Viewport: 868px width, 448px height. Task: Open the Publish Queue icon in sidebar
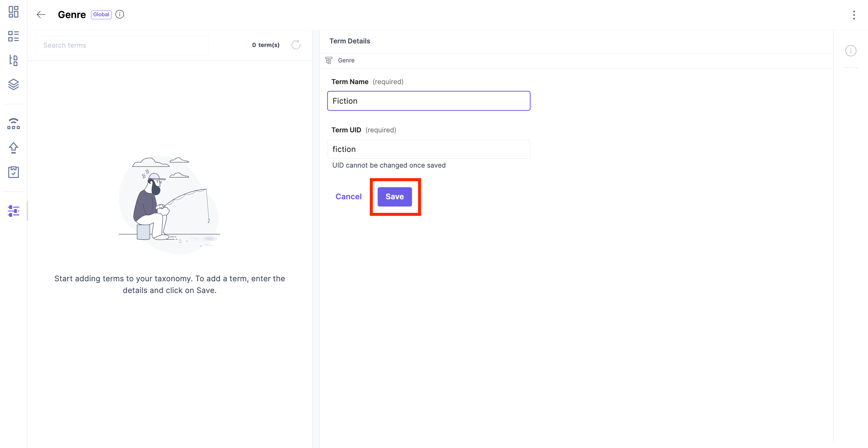pos(14,124)
